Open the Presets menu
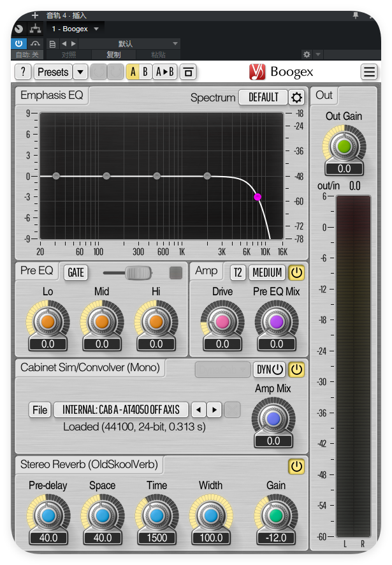Viewport: 392px width, 565px height. tap(53, 71)
